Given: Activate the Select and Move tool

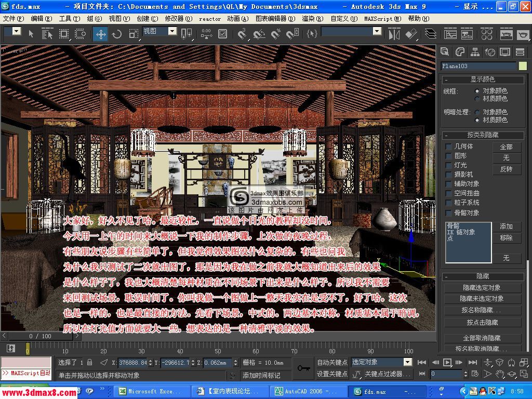Looking at the screenshot, I should (x=101, y=34).
